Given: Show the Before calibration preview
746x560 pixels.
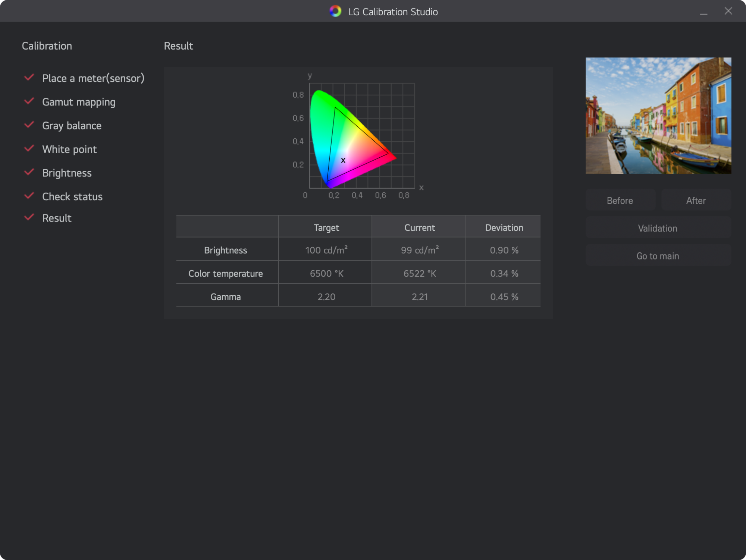Looking at the screenshot, I should [620, 201].
